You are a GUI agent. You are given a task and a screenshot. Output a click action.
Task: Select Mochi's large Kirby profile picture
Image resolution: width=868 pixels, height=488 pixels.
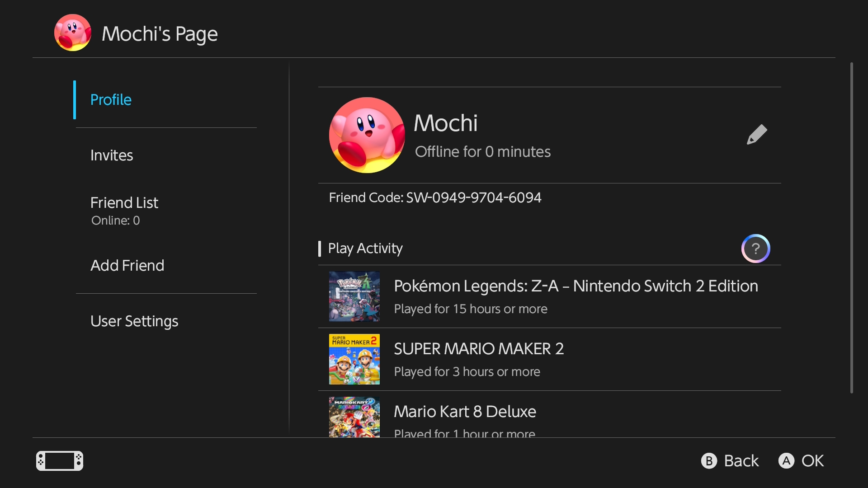click(367, 135)
